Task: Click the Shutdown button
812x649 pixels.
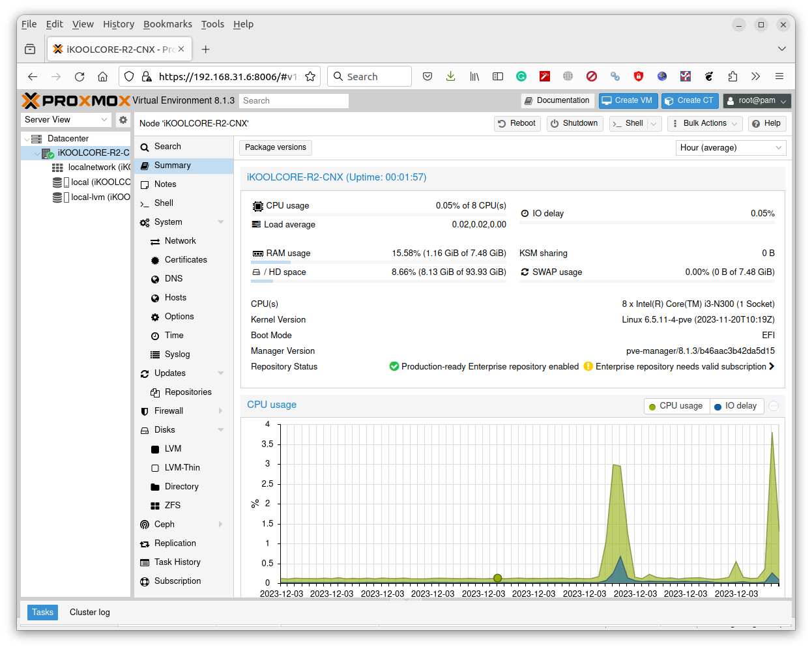Action: pyautogui.click(x=574, y=124)
